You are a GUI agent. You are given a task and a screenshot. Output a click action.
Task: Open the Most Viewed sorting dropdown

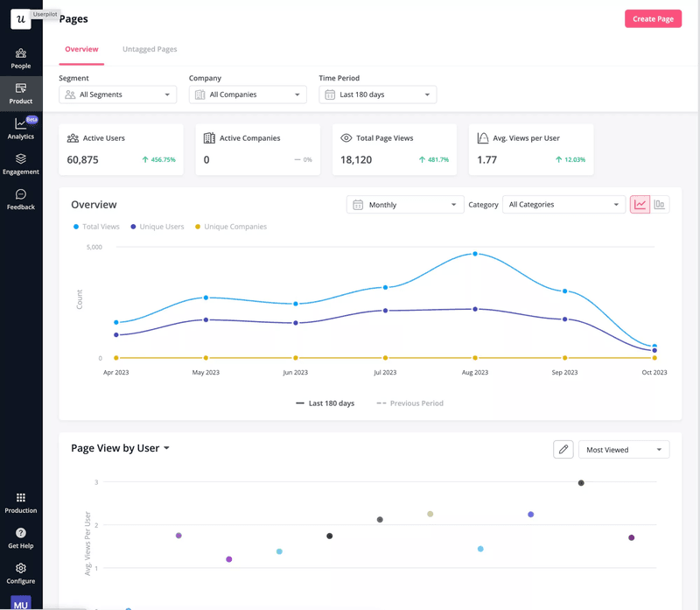tap(623, 449)
